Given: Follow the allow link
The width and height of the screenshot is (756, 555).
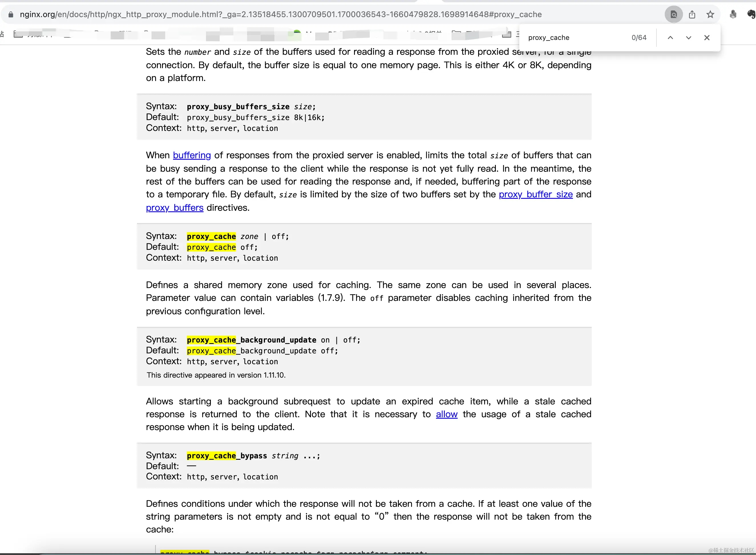Looking at the screenshot, I should point(446,414).
